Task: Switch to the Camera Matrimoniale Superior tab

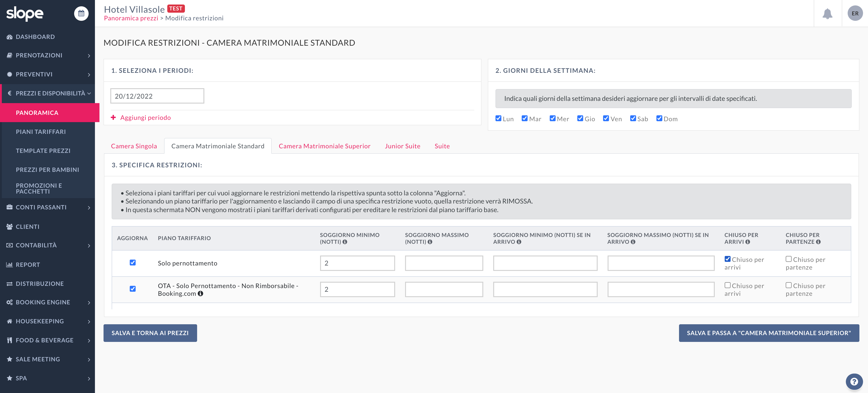Action: click(x=325, y=146)
